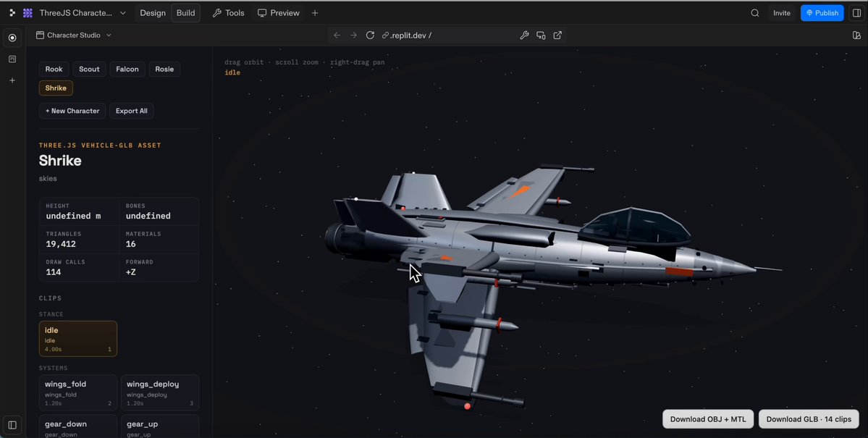Select the Falcon character
This screenshot has width=868, height=438.
pos(127,70)
